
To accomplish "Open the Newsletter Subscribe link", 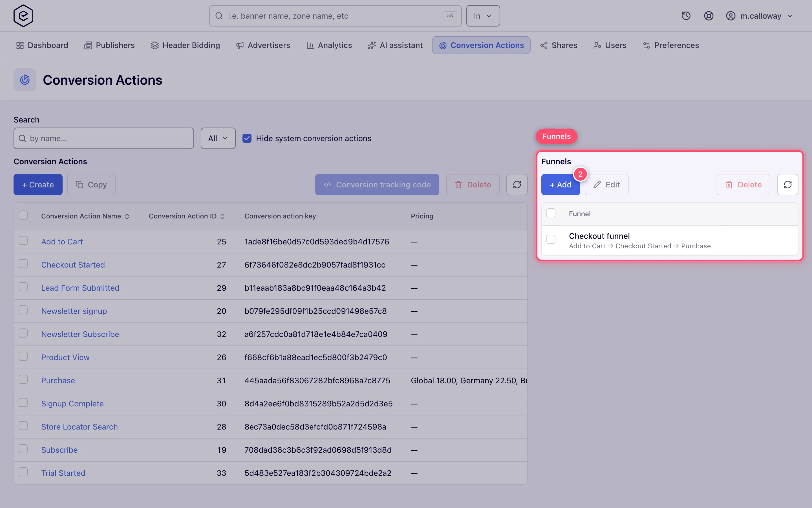I will pyautogui.click(x=80, y=334).
